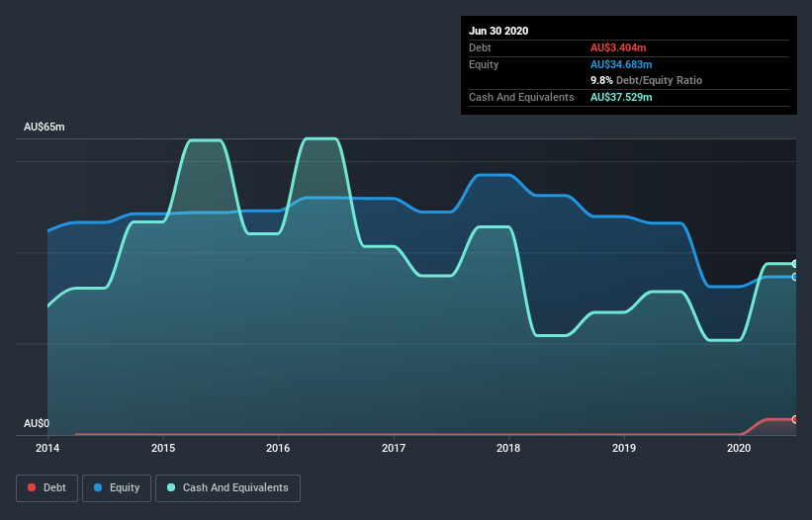Select the teal Cash endpoint marker on chart
The height and width of the screenshot is (520, 812).
(794, 264)
